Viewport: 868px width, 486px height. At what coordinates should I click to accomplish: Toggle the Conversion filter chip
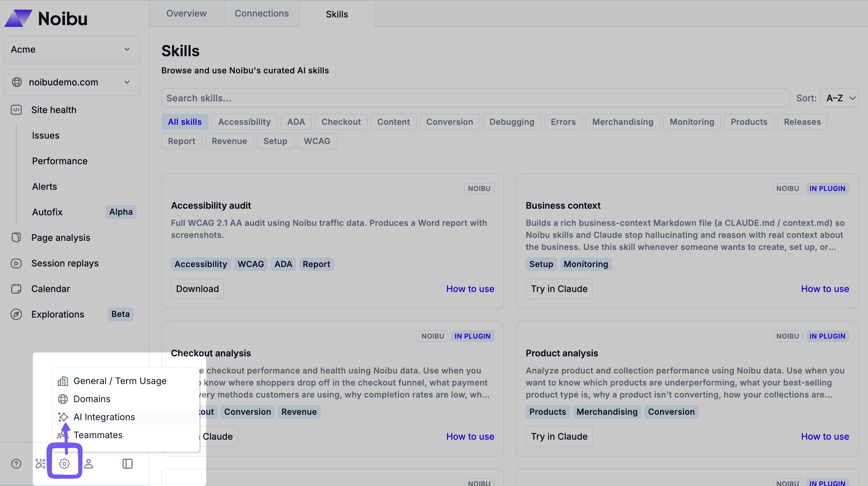[x=450, y=122]
